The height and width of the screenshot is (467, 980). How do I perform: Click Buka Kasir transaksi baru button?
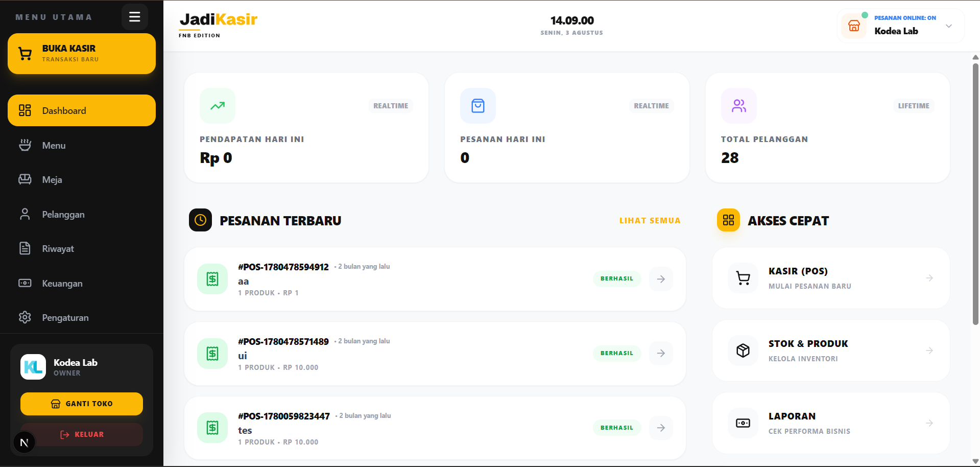click(x=82, y=54)
